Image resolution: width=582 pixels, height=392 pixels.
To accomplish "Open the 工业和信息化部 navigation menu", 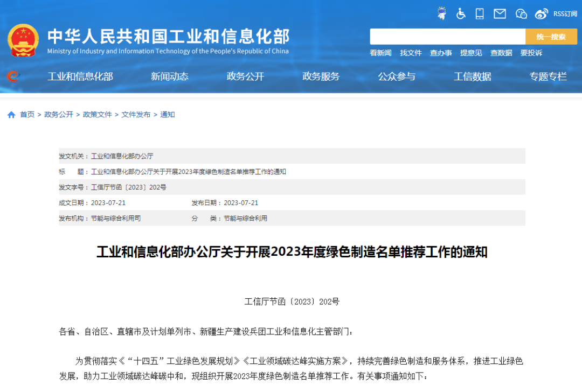I will click(80, 76).
